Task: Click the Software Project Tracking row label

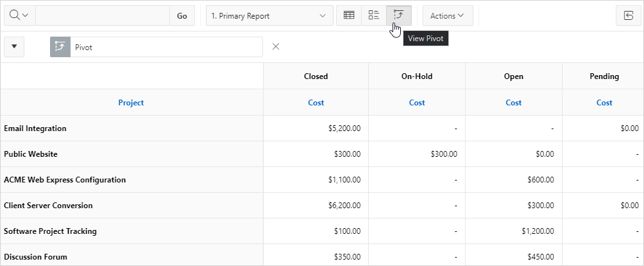Action: [46, 231]
